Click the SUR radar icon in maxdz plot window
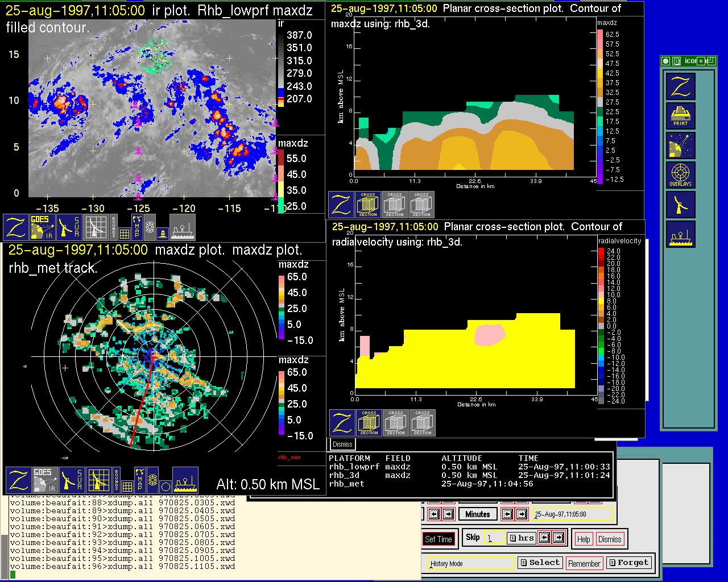 71,480
